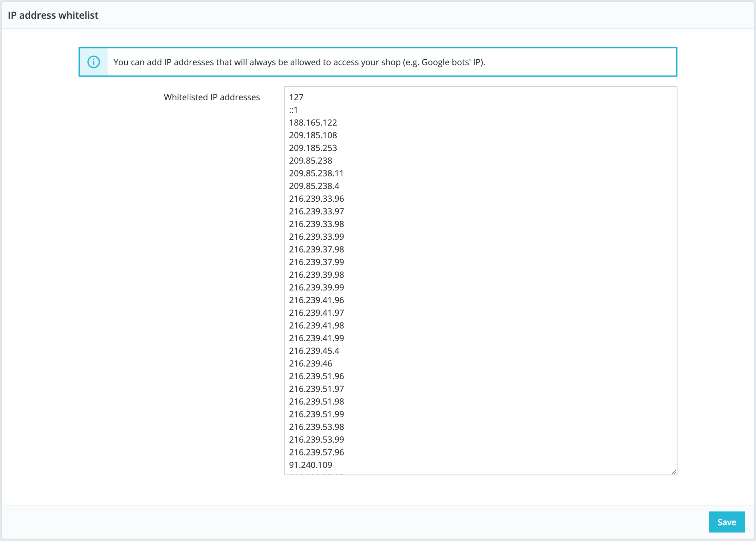This screenshot has width=756, height=541.
Task: Place cursor at 209.85.238.11 entry
Action: (316, 173)
